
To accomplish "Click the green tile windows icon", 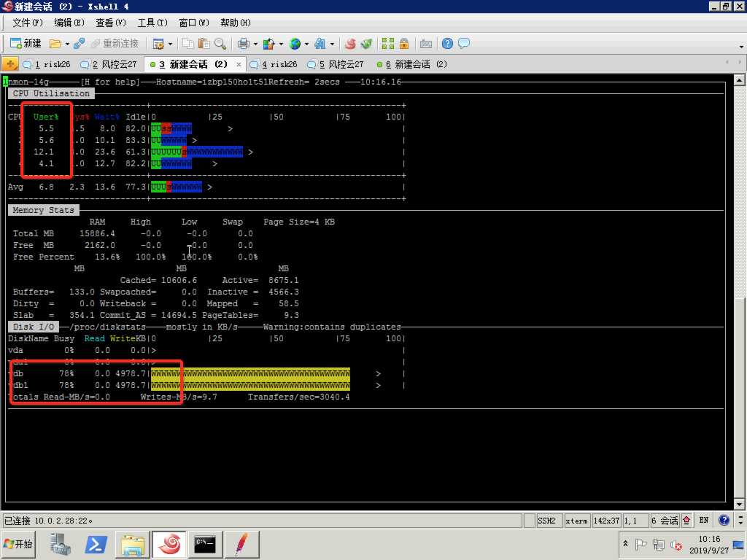I will 388,44.
